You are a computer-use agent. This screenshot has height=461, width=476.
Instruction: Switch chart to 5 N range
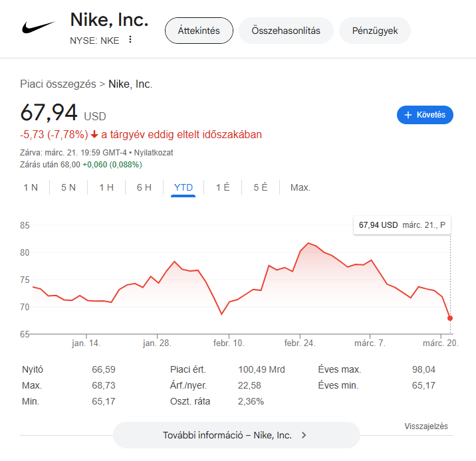[68, 187]
